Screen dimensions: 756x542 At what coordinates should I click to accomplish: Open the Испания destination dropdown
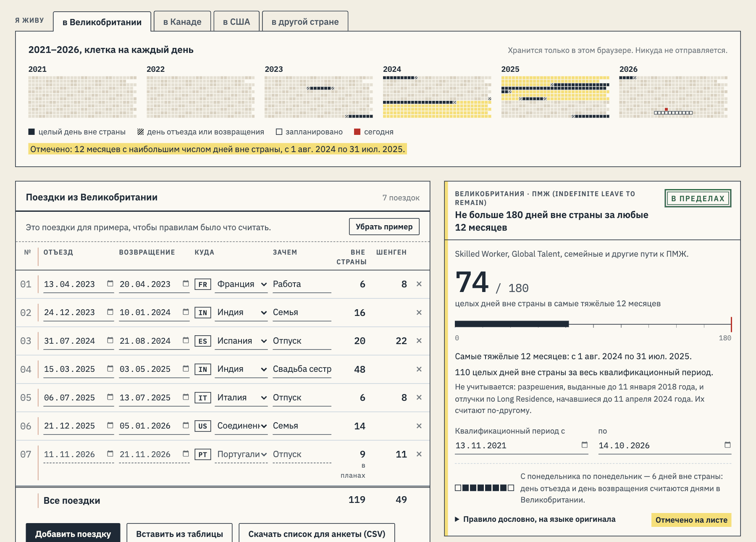coord(241,341)
